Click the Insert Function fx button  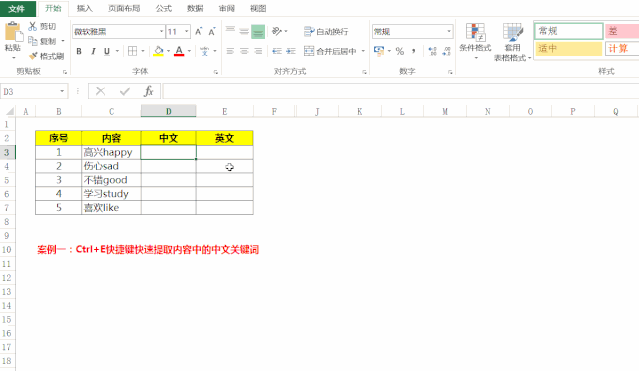149,91
